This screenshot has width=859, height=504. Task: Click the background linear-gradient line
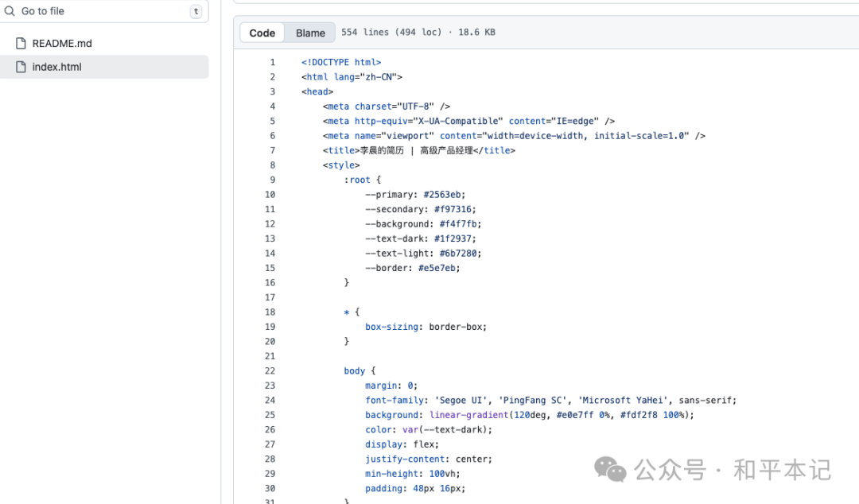coord(530,415)
